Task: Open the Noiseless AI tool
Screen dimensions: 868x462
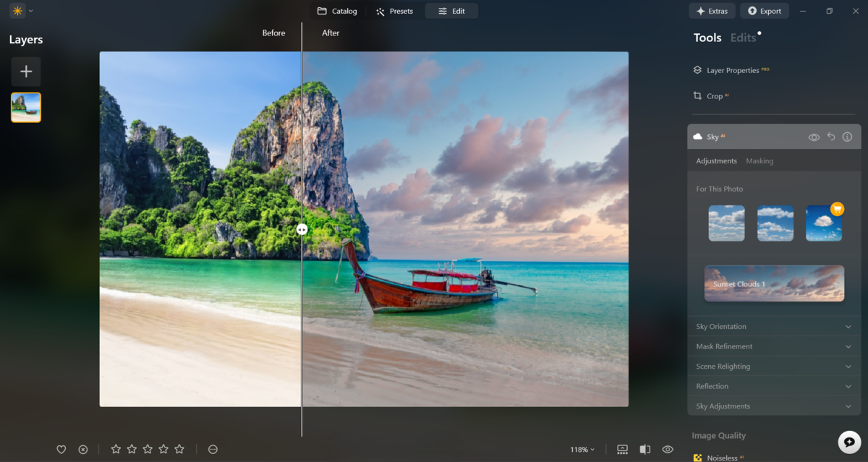Action: point(719,458)
